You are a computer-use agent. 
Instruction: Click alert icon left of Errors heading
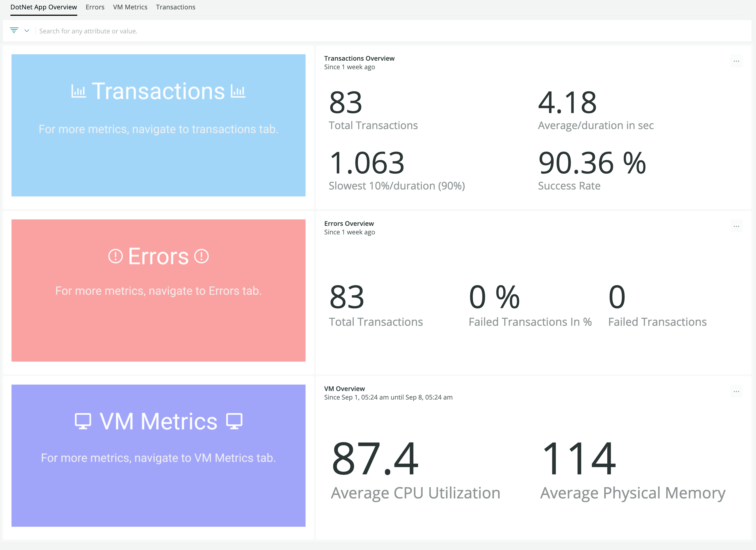point(115,256)
